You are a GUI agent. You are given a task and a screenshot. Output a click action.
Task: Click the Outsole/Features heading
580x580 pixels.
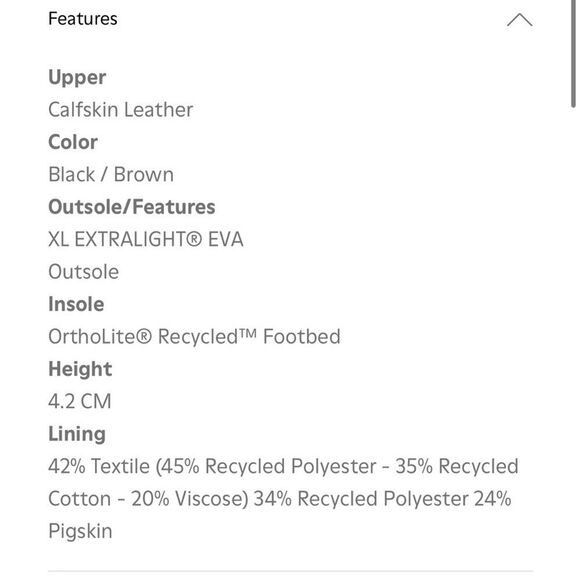pos(132,206)
